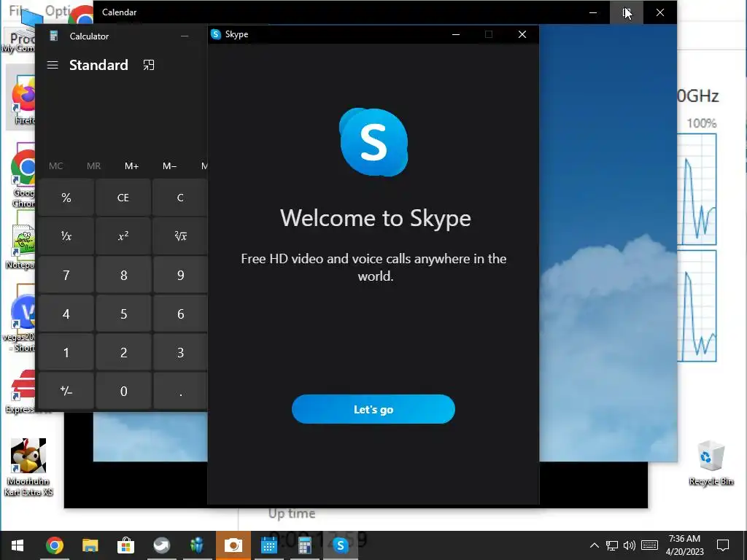Click digit 9 in Calculator
The image size is (747, 560).
tap(180, 275)
